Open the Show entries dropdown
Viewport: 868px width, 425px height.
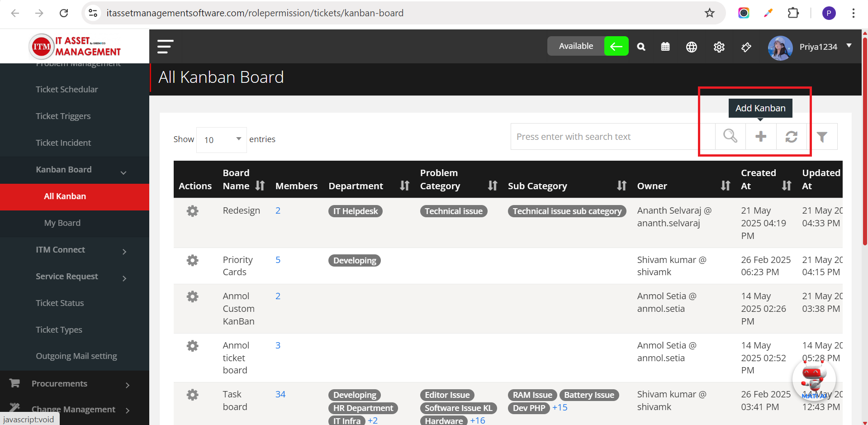coord(221,139)
